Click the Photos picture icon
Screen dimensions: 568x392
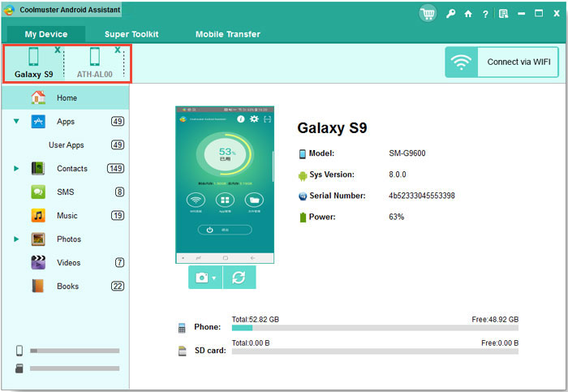pyautogui.click(x=38, y=239)
